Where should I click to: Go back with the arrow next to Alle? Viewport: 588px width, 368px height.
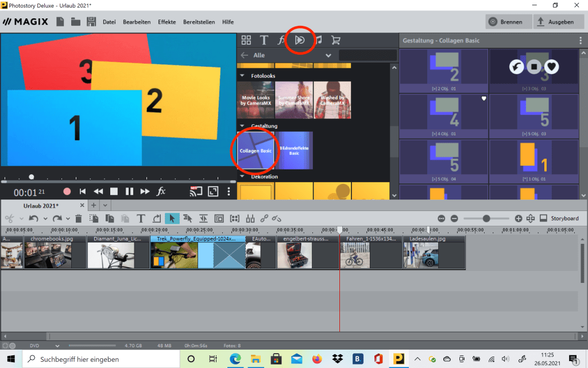point(245,55)
